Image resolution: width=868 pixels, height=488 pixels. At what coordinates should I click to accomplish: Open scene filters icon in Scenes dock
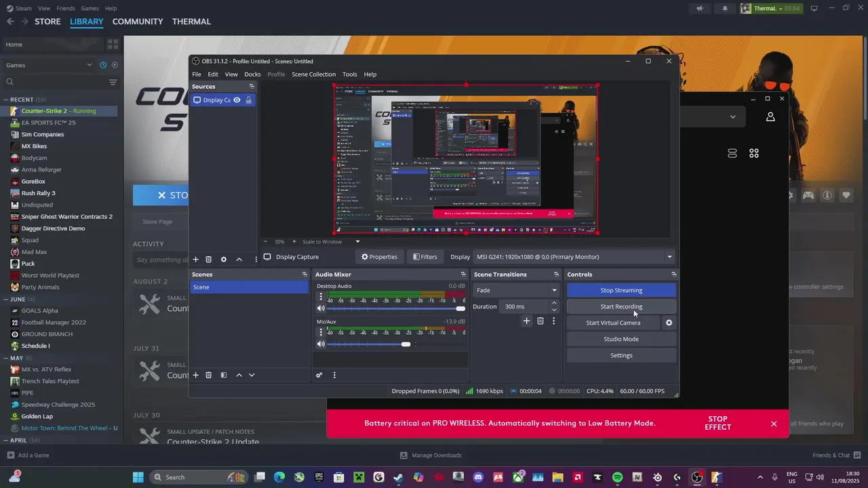point(224,375)
